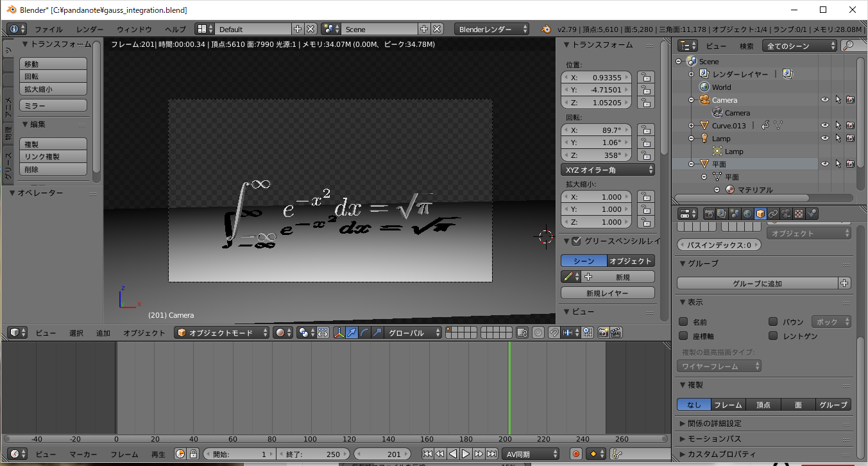Open the Render properties tab icon
Screen dimensions: 868x466
710,214
